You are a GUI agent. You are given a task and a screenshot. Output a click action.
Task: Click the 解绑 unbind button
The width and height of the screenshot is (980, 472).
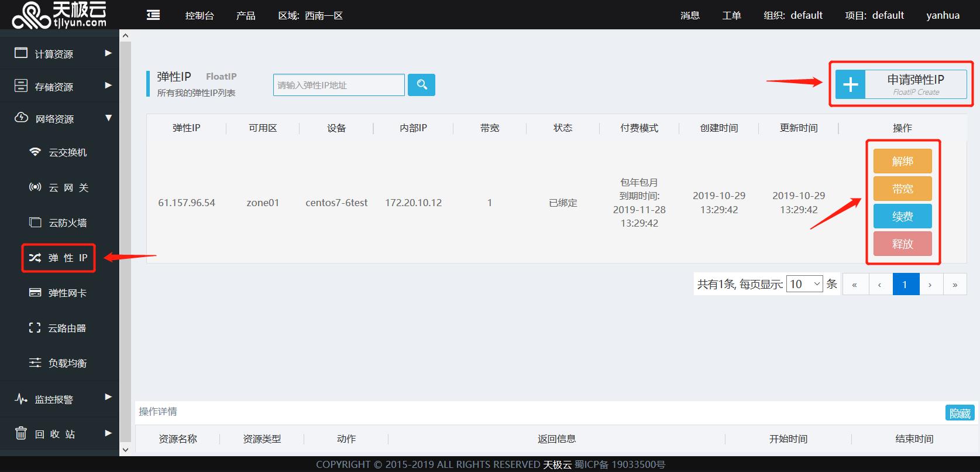coord(902,161)
